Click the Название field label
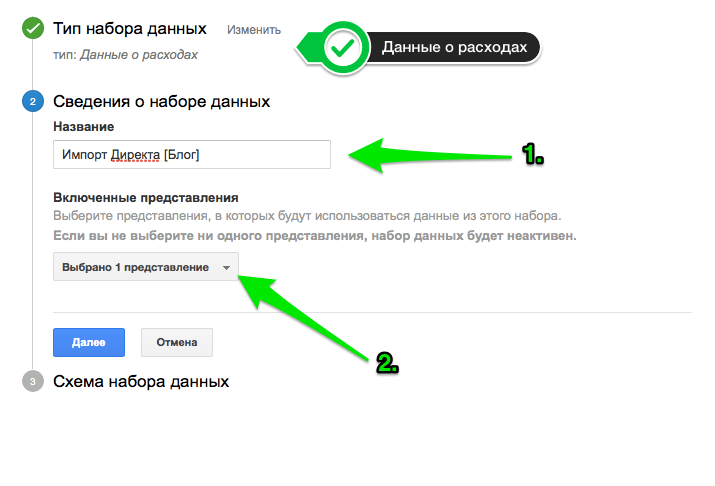Viewport: 715px width, 486px height. point(83,127)
